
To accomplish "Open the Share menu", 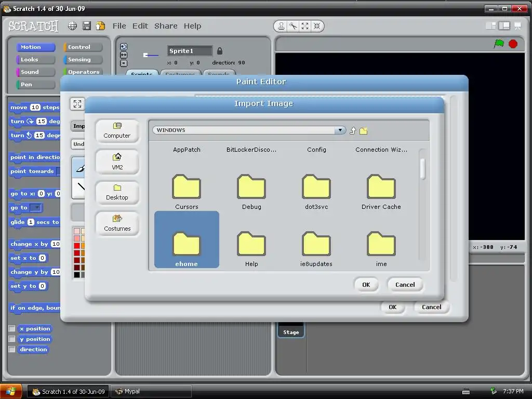I will [x=166, y=26].
